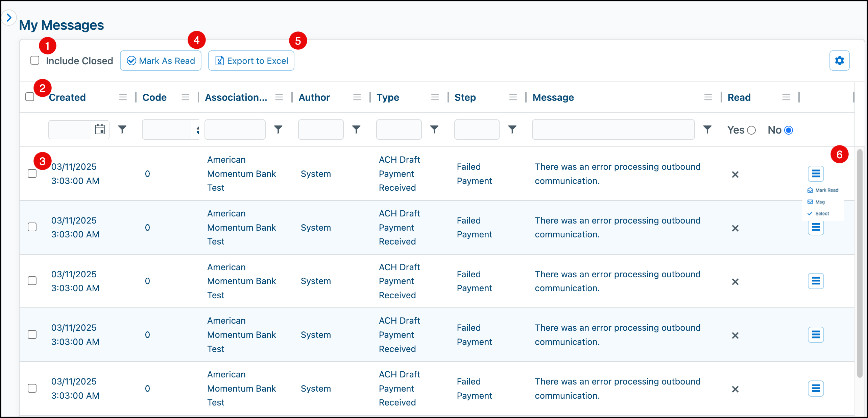Open the third row's actions menu icon

click(x=816, y=281)
